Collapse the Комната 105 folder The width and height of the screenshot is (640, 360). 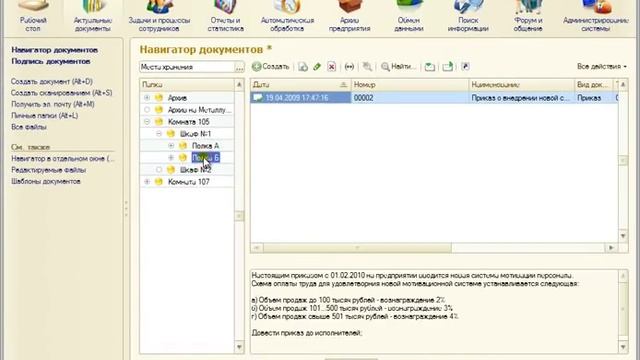(147, 122)
